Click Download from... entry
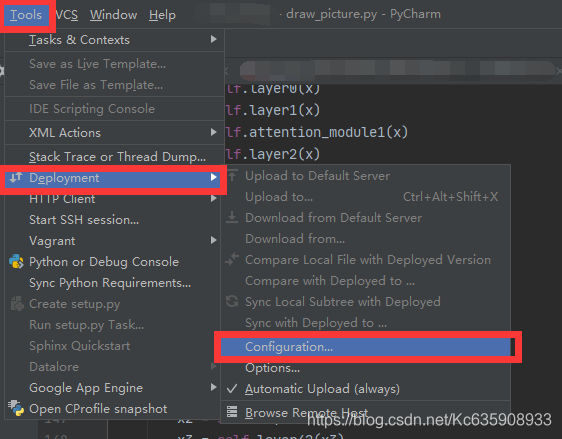The height and width of the screenshot is (439, 562). click(x=366, y=239)
